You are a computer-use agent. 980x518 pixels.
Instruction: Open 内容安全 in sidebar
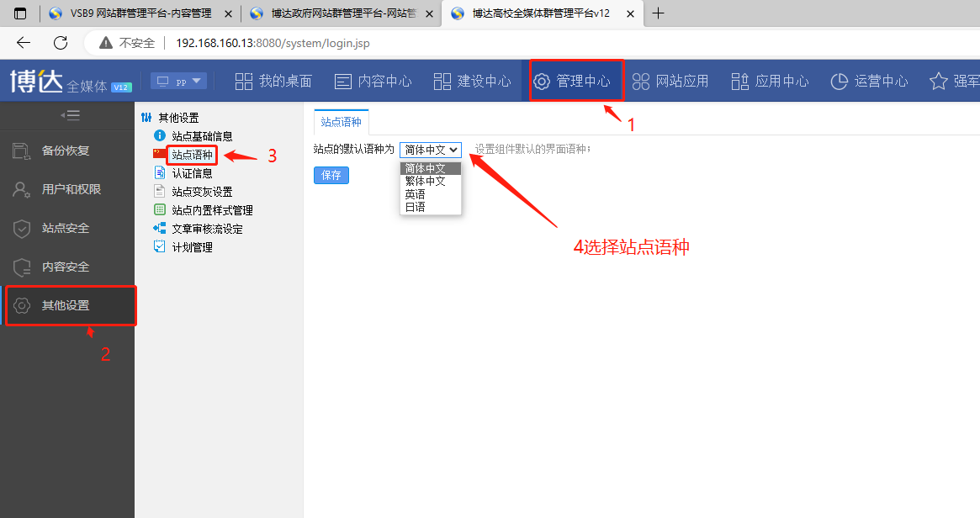click(x=67, y=267)
